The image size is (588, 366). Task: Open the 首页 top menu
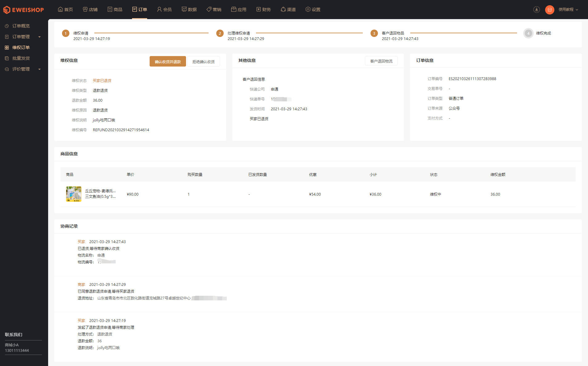tap(65, 10)
